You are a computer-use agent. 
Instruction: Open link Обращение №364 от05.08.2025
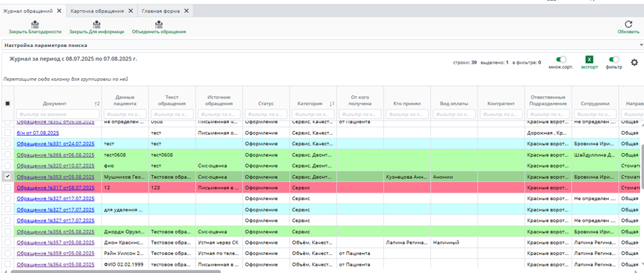coord(56,264)
